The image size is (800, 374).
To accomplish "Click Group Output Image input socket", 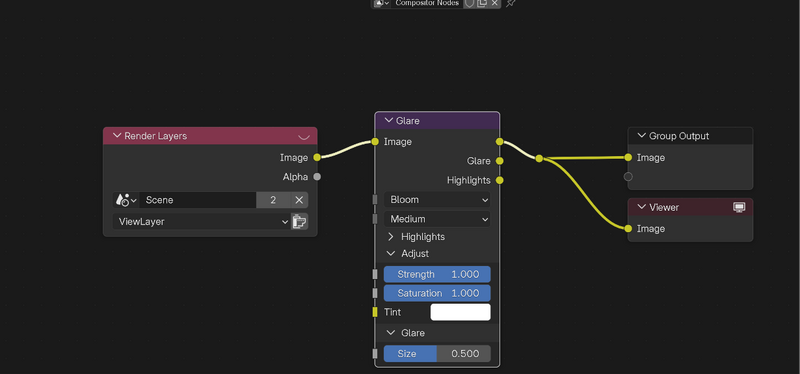I will click(x=628, y=158).
